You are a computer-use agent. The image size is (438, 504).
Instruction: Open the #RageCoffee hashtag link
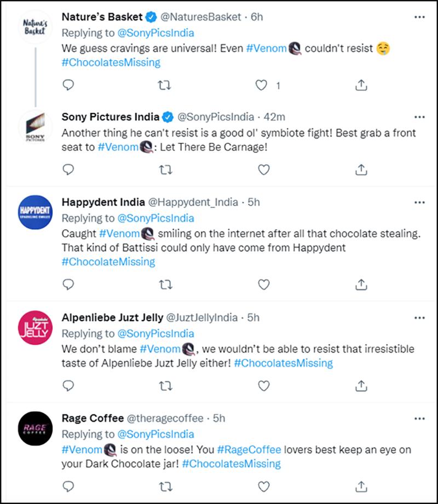click(249, 450)
